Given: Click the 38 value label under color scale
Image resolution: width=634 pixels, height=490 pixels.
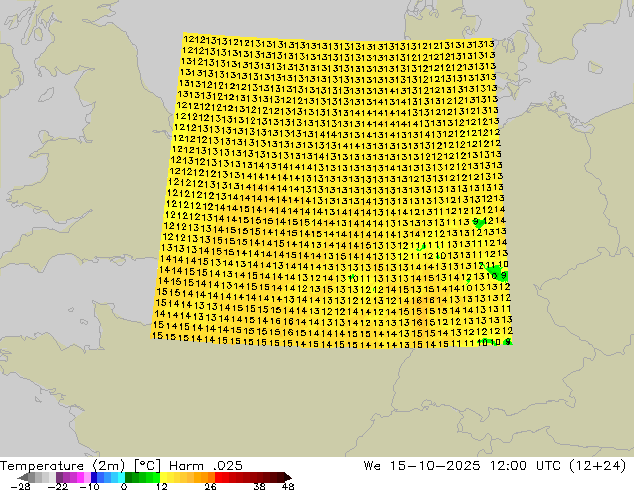Looking at the screenshot, I should 260,486.
